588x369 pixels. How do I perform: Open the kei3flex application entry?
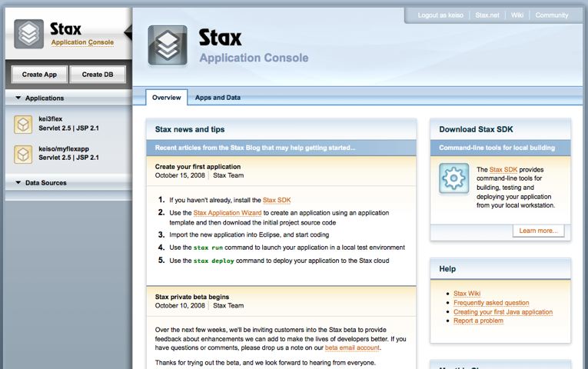51,119
